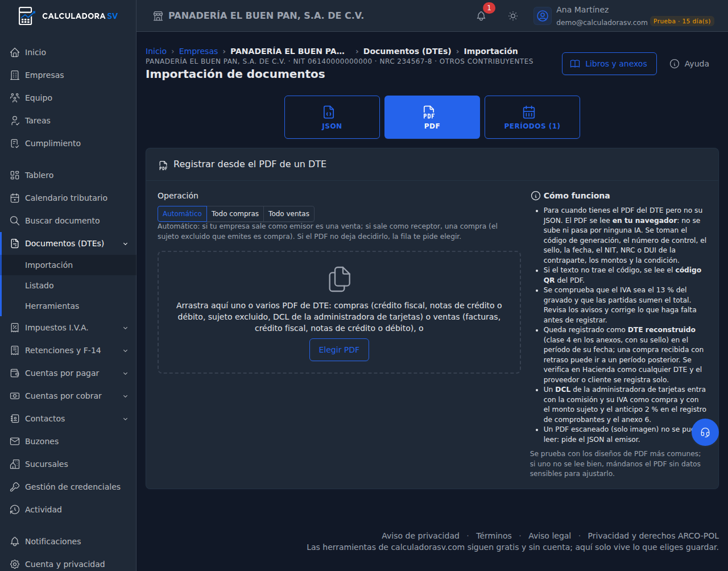
Task: Open the user profile avatar icon
Action: pos(543,16)
